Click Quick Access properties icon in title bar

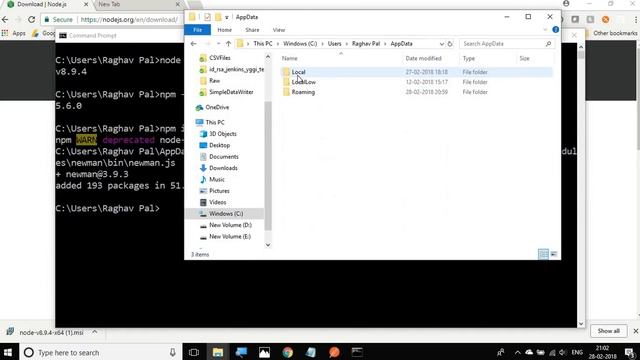(207, 17)
